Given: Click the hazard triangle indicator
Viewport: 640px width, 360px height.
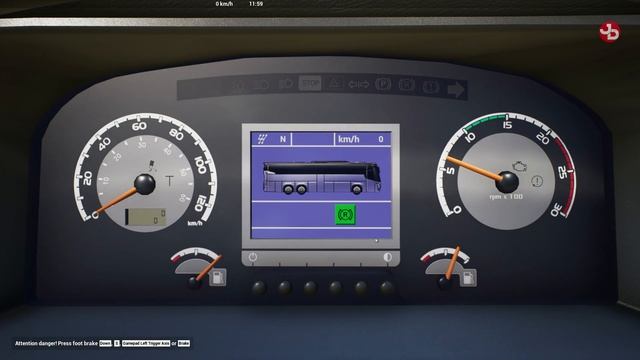Looking at the screenshot, I should pyautogui.click(x=335, y=84).
